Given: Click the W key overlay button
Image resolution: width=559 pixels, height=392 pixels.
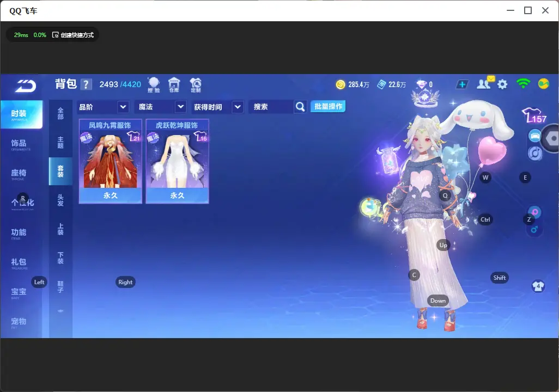Looking at the screenshot, I should pyautogui.click(x=485, y=177).
